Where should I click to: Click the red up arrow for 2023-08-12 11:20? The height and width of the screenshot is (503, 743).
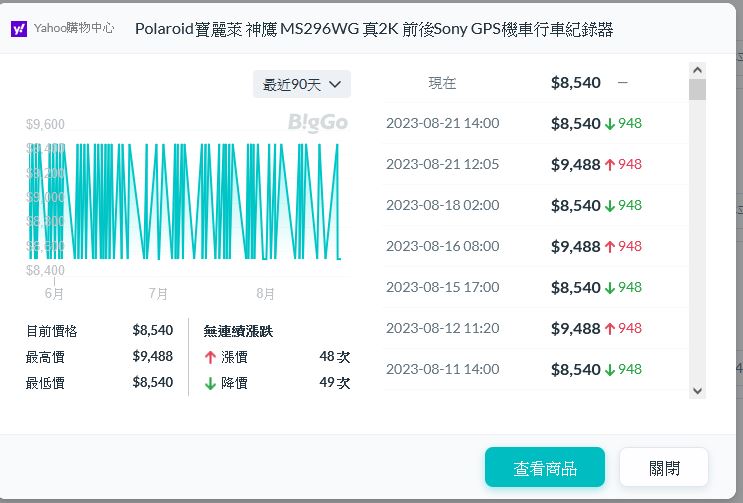[x=609, y=329]
